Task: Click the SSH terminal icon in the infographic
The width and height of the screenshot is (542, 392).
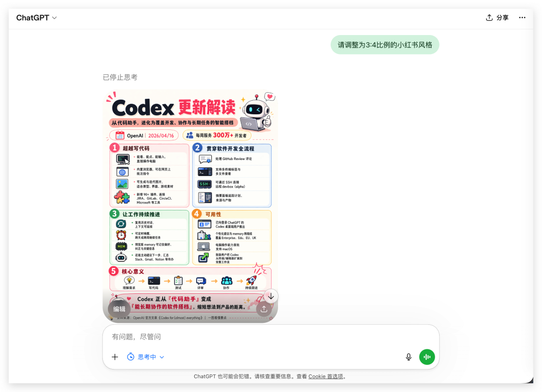Action: [x=205, y=184]
